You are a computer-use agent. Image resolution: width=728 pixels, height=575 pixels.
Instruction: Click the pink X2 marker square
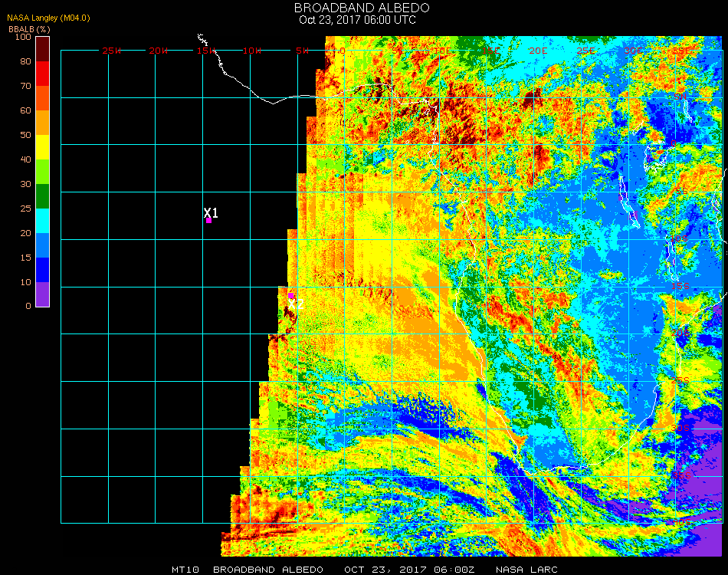[x=290, y=296]
